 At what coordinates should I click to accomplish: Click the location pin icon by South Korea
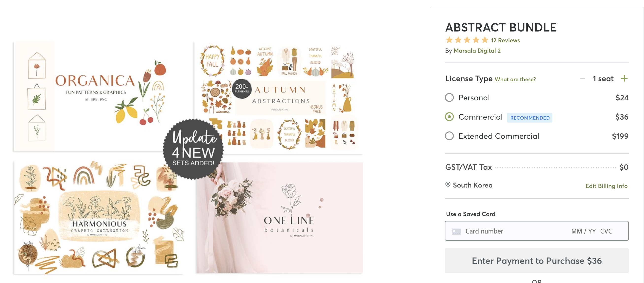click(x=448, y=185)
